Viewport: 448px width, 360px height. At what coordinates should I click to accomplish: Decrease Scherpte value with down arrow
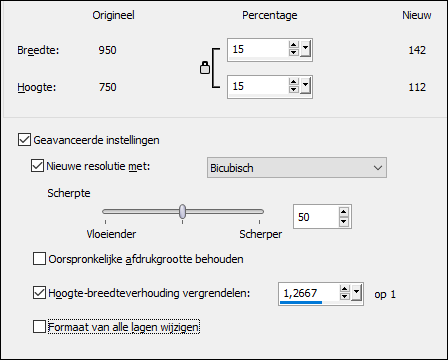click(344, 221)
